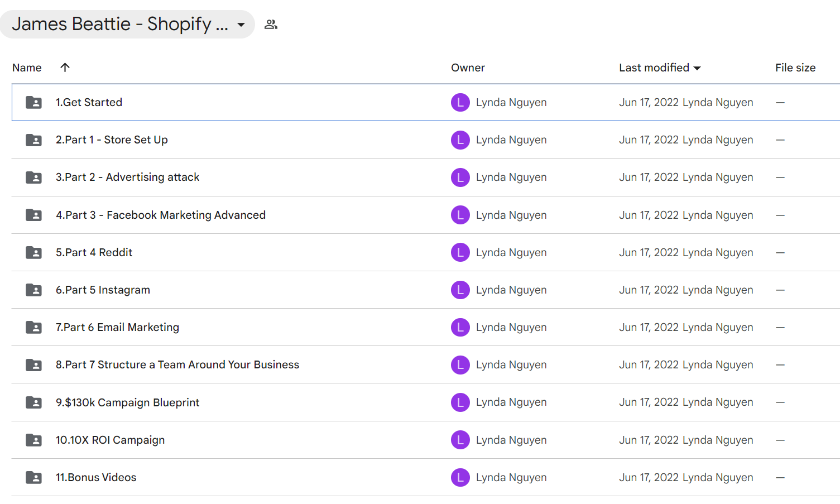Select the 11.Bonus Videos name

[96, 477]
